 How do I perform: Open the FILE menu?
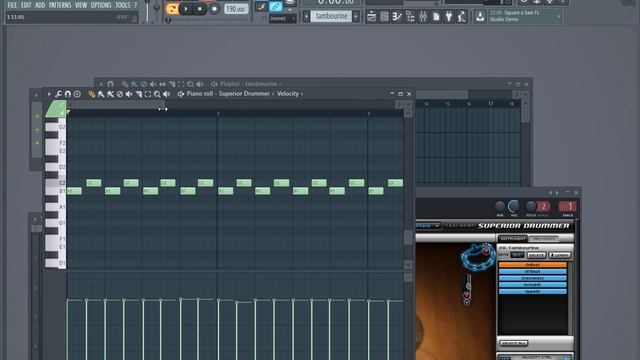(x=12, y=5)
